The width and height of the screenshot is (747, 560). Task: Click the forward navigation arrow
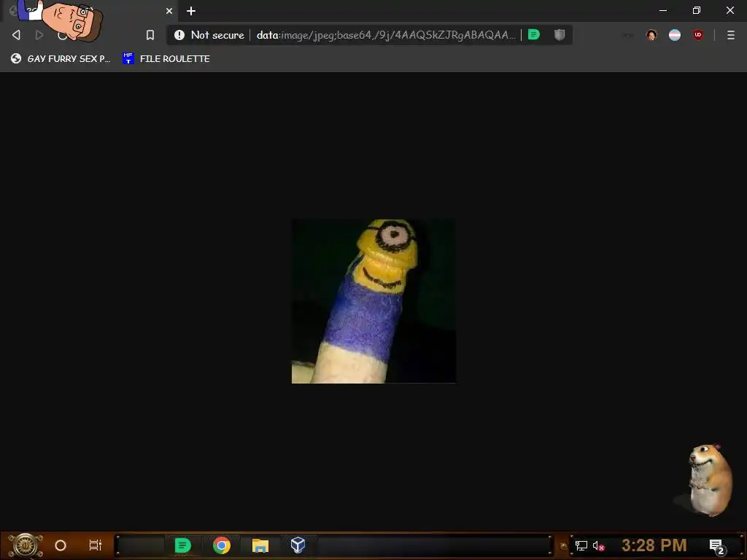(x=39, y=35)
